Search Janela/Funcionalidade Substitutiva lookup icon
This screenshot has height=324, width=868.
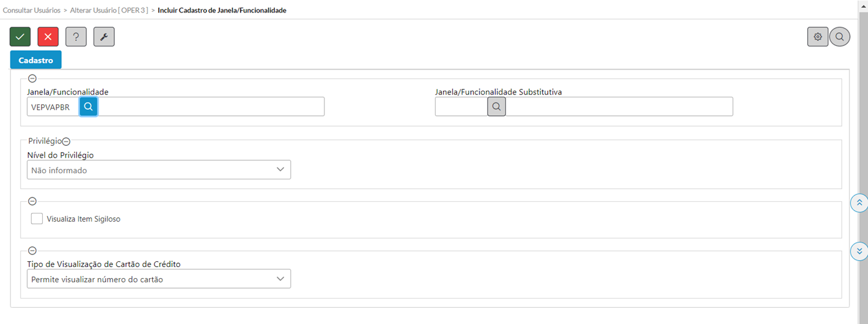click(x=496, y=107)
